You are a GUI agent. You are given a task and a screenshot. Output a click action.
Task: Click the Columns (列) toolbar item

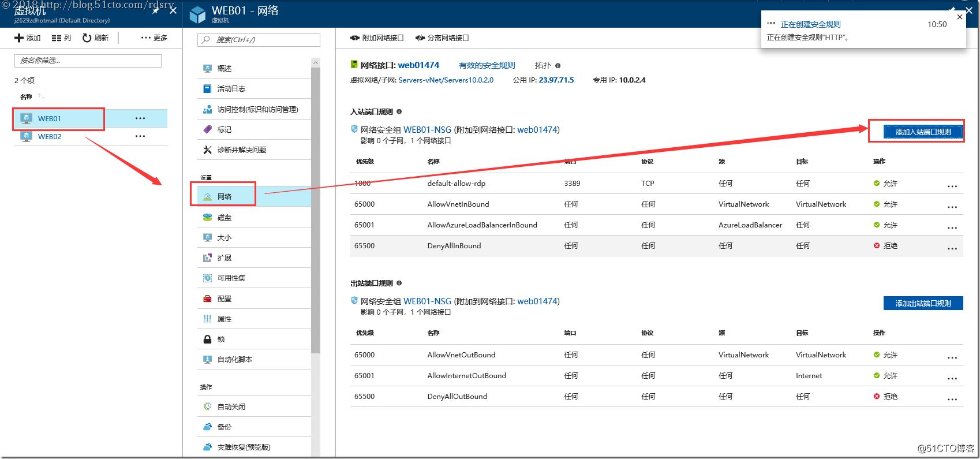61,38
